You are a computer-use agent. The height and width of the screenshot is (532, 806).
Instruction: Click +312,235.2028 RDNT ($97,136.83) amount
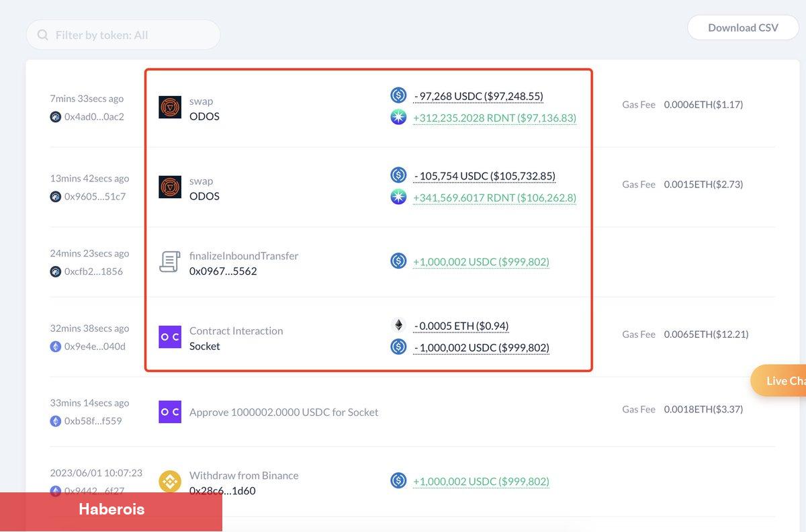494,118
